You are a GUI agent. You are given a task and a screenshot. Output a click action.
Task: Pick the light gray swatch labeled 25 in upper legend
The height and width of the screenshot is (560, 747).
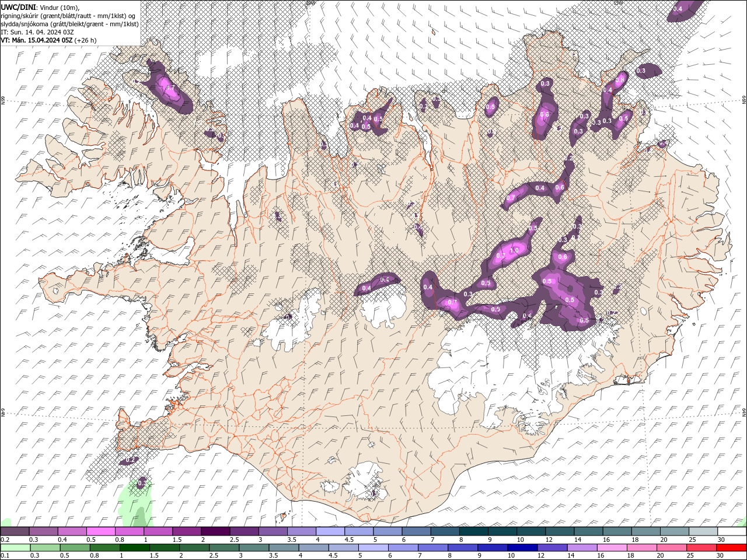pos(704,531)
